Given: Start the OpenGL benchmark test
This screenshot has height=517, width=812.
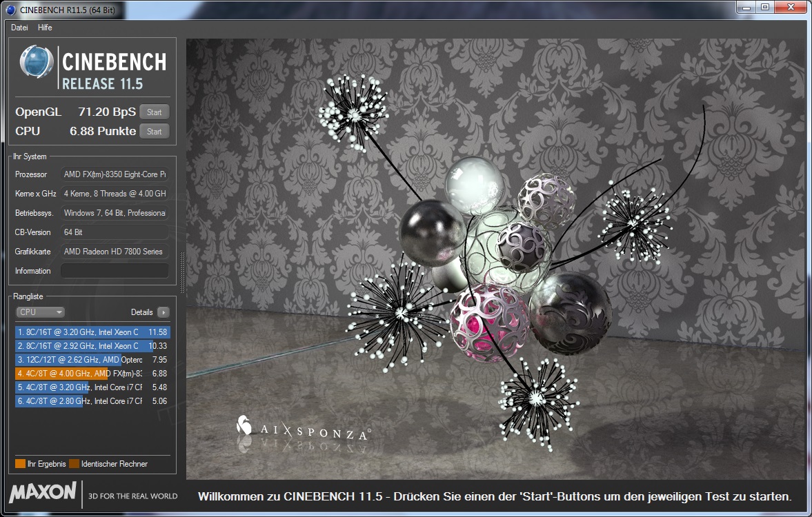Looking at the screenshot, I should pyautogui.click(x=155, y=112).
